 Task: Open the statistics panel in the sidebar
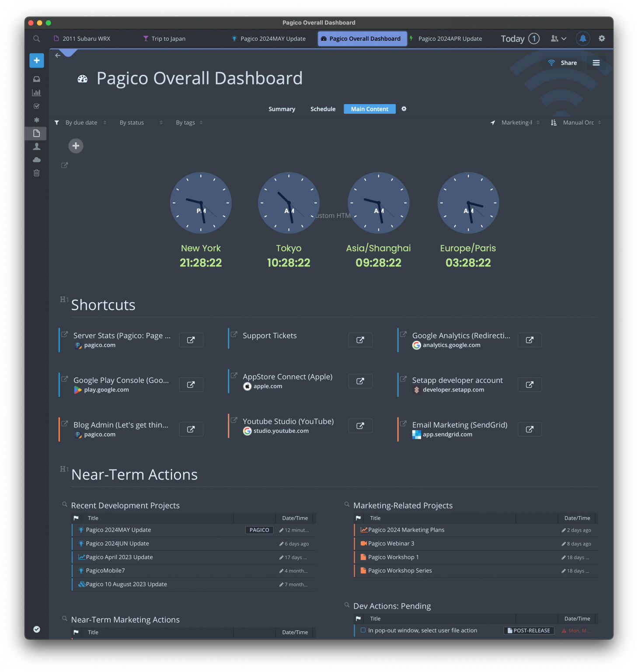point(37,92)
